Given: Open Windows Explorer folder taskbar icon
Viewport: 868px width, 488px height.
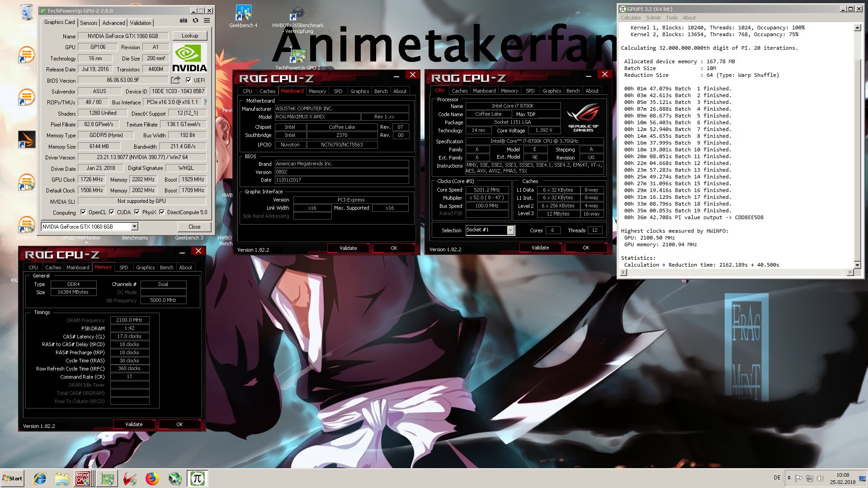Looking at the screenshot, I should coord(62,479).
